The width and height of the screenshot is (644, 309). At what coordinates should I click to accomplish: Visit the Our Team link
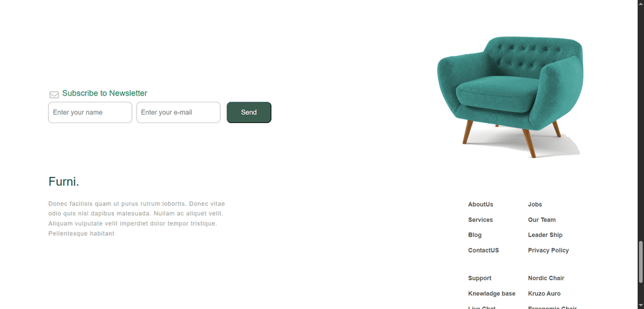point(541,220)
